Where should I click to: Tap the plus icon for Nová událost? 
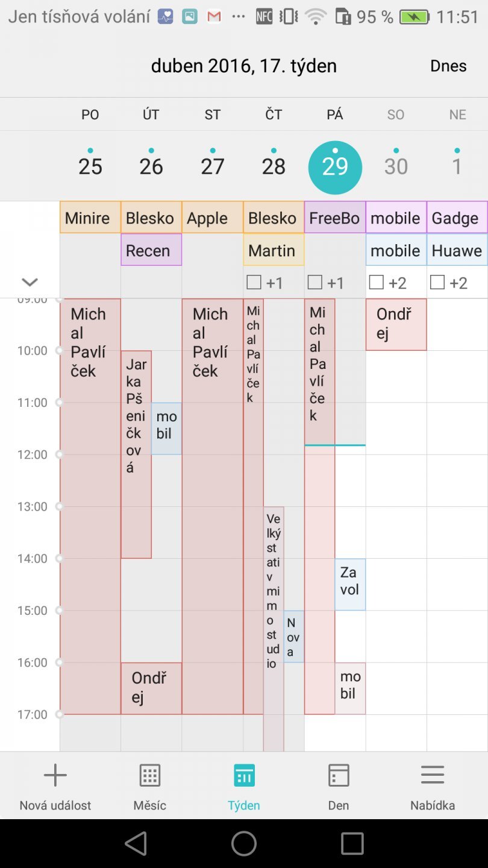tap(55, 775)
